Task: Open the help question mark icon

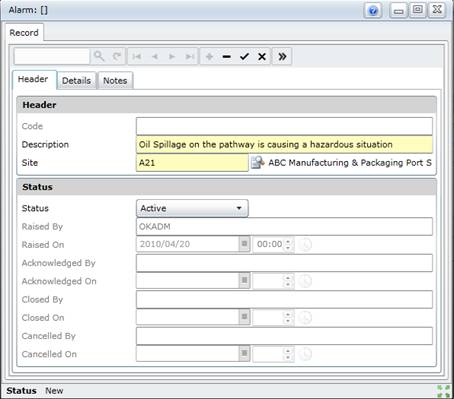Action: 373,11
